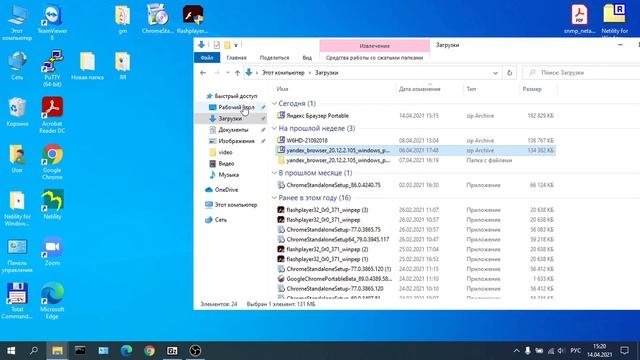
Task: Select the gm archive on the desktop
Action: 122,19
